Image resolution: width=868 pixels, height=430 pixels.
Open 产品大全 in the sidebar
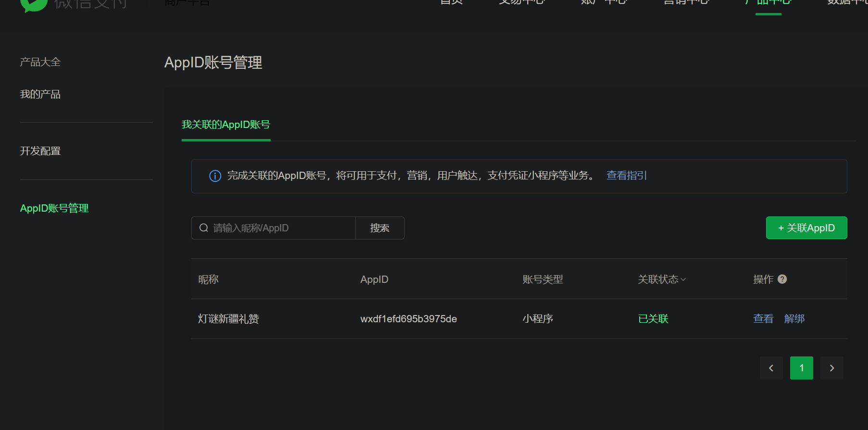(x=40, y=62)
